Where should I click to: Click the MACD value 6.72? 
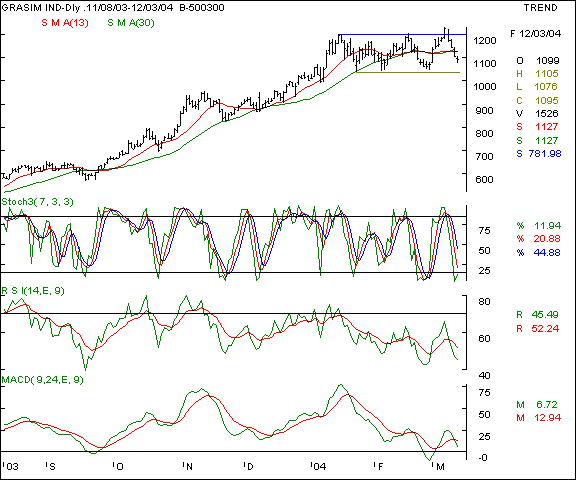pos(547,405)
